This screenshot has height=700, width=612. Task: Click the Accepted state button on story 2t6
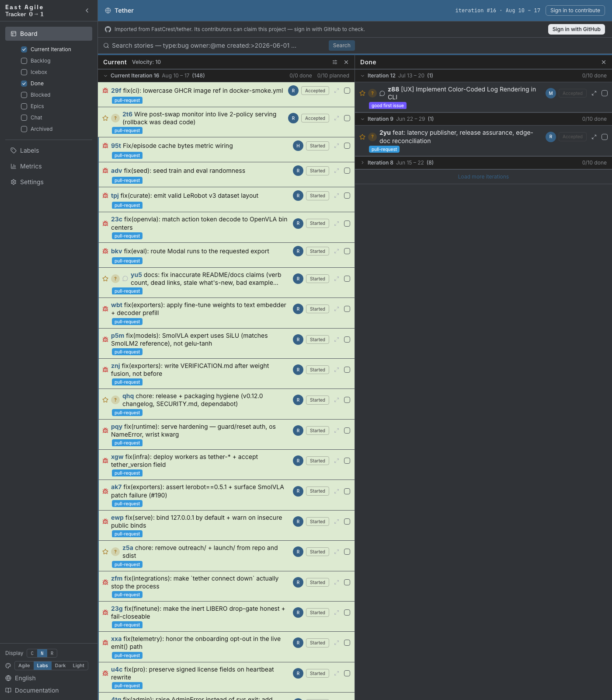click(x=315, y=118)
